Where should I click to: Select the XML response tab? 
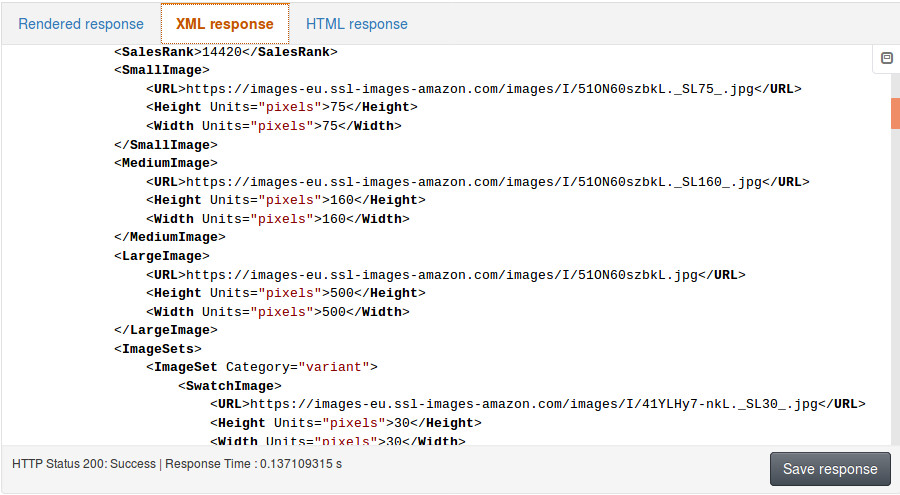[x=224, y=24]
